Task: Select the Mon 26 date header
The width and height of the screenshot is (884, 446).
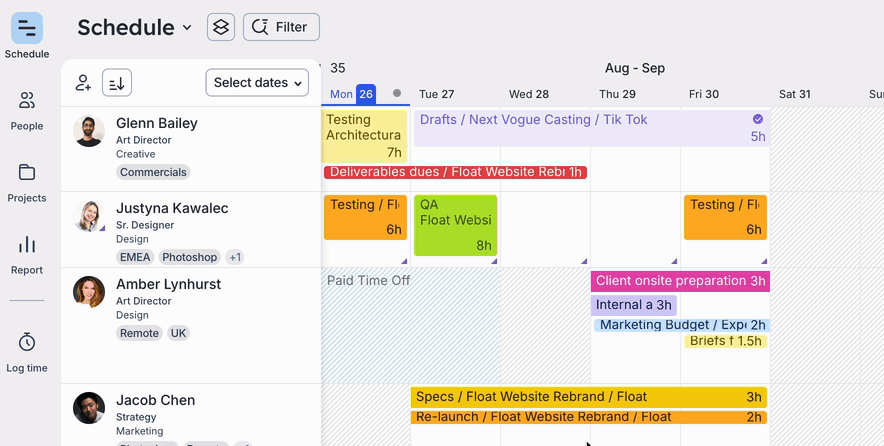Action: 351,94
